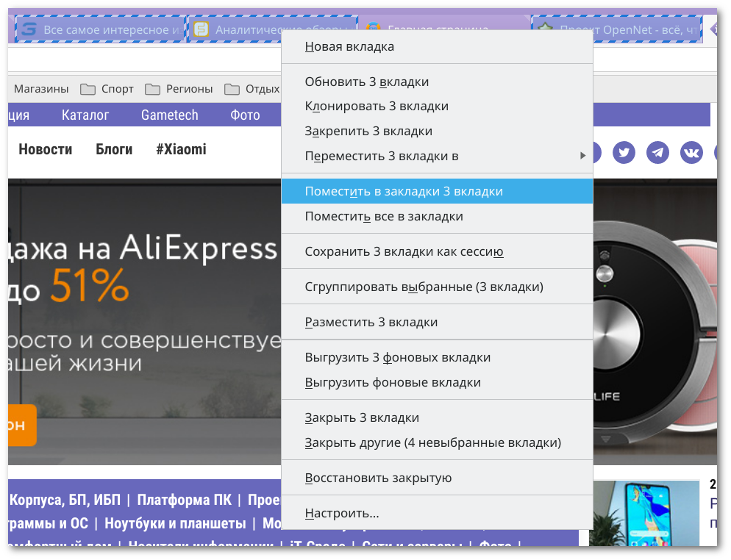Click 'Выгрузить 3 фоновых вкладки'
The image size is (731, 560).
coord(437,357)
